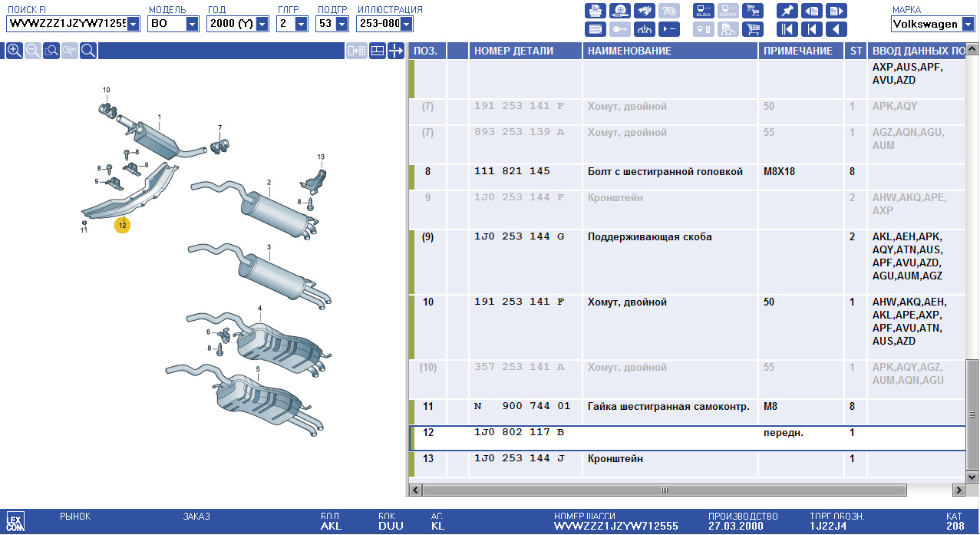Click the ПРИМЕЧАНИЕ column header
Screen dimensions: 980x535
tap(802, 51)
